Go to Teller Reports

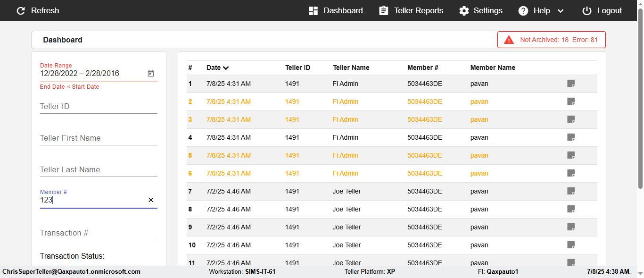(x=411, y=10)
